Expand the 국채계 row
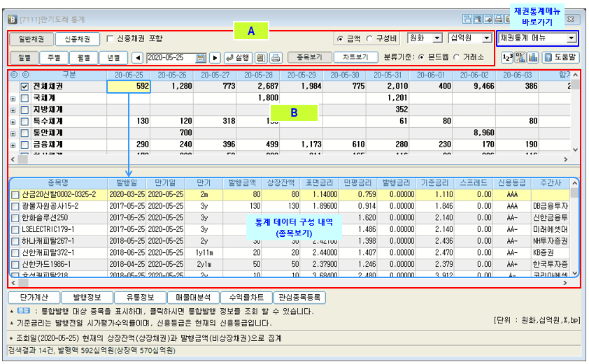589x364 pixels. tap(13, 99)
